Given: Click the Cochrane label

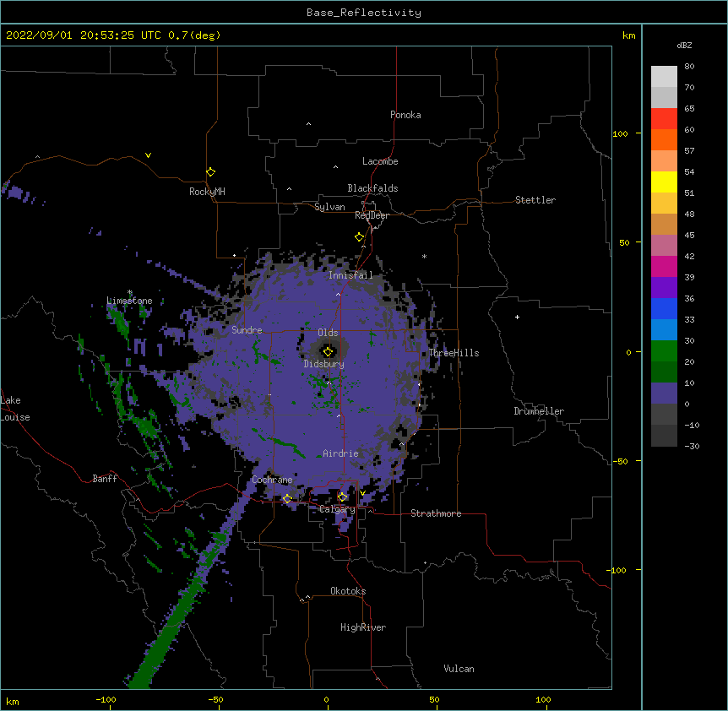Looking at the screenshot, I should point(272,480).
